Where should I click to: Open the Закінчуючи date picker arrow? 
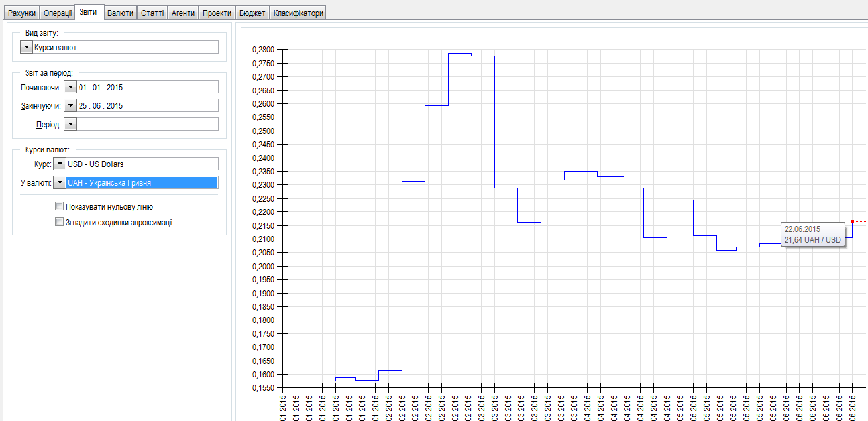coord(70,106)
